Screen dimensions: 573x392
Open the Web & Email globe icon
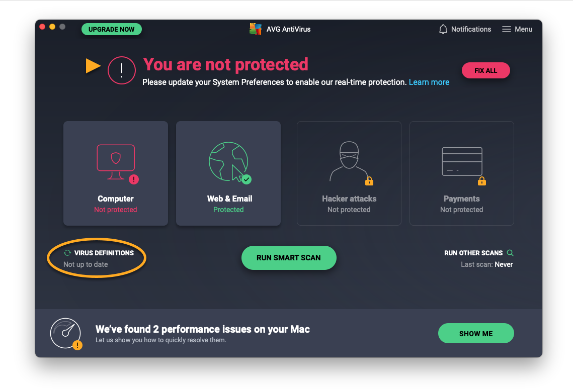pos(228,161)
